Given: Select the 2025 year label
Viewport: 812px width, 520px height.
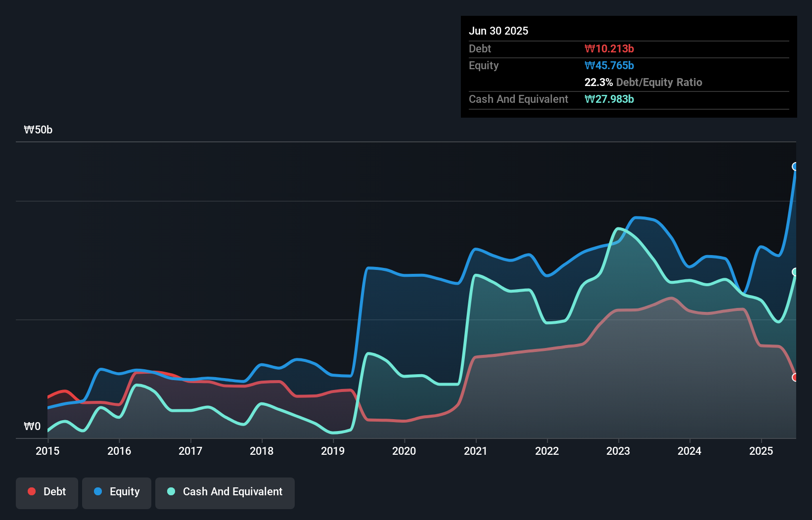Looking at the screenshot, I should (762, 451).
